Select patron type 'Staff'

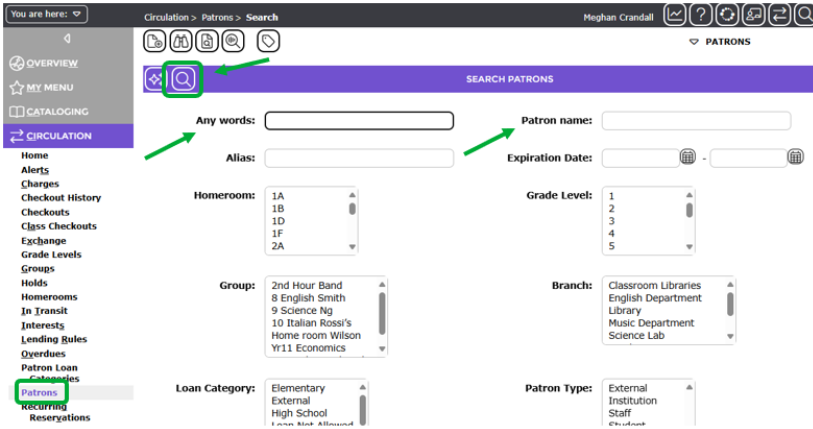coord(620,413)
